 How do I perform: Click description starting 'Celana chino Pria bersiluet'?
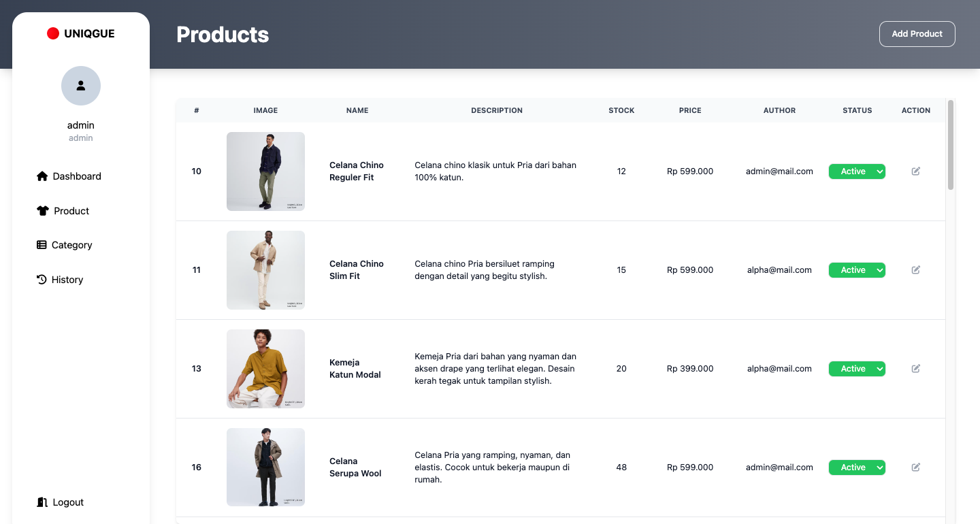[x=485, y=270]
